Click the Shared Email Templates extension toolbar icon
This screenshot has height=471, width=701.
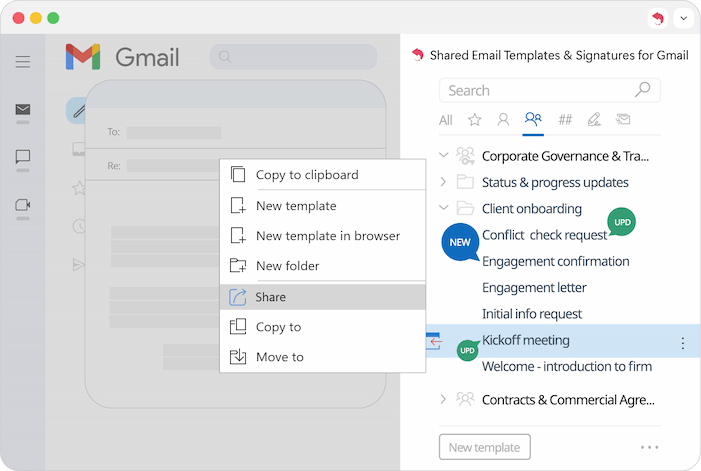tap(658, 18)
